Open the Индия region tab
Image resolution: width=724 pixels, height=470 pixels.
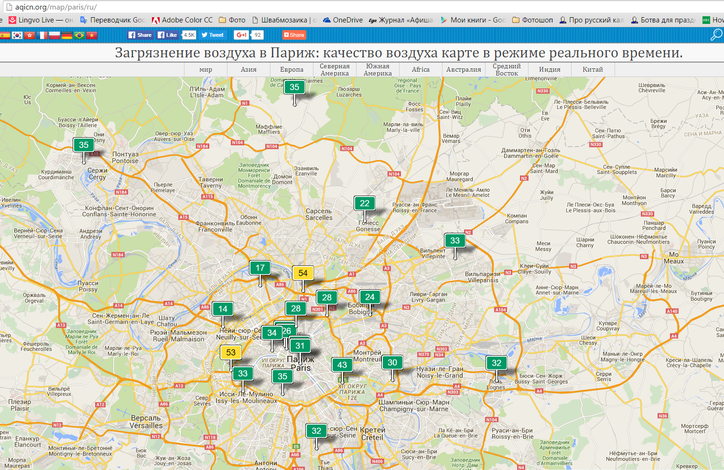pyautogui.click(x=549, y=70)
